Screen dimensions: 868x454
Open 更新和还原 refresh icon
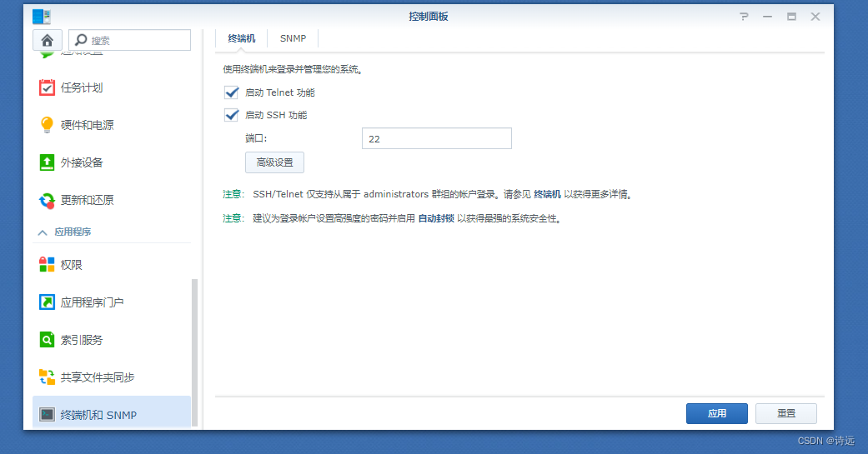[x=47, y=200]
